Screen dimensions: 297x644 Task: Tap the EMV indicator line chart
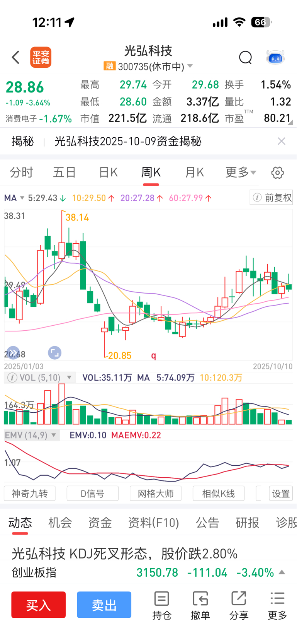[x=148, y=461]
